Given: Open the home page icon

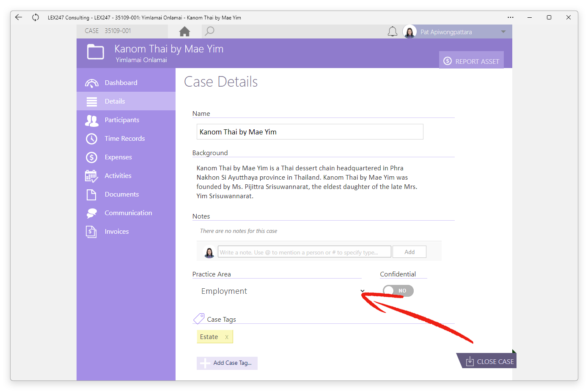Looking at the screenshot, I should [184, 31].
